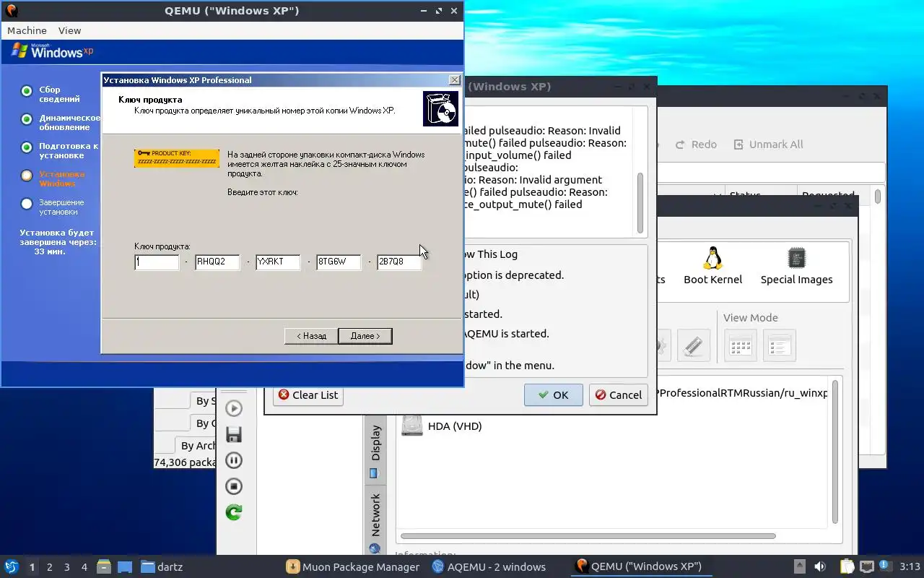The width and height of the screenshot is (924, 578).
Task: Switch to workspace 3
Action: coord(67,567)
